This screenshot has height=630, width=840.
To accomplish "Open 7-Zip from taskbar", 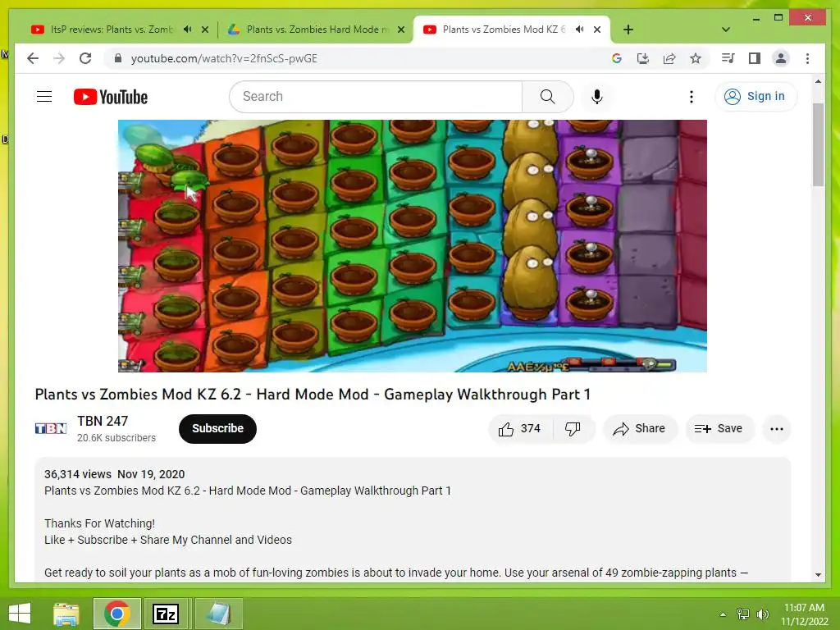I will coord(166,614).
